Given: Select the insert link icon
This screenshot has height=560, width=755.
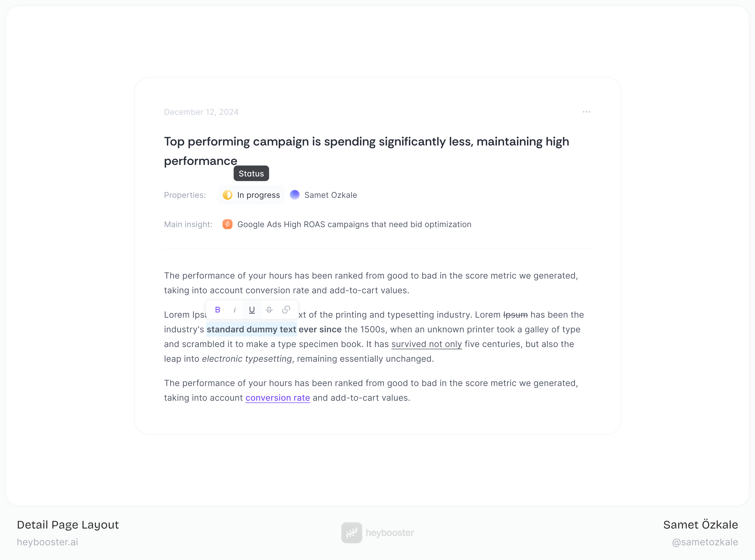Looking at the screenshot, I should 286,309.
